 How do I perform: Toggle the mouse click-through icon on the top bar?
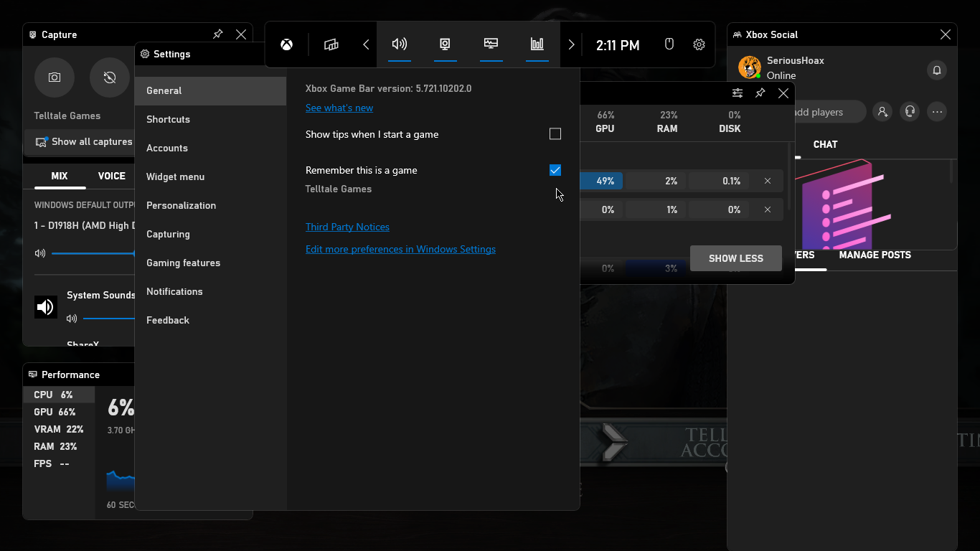click(x=669, y=44)
